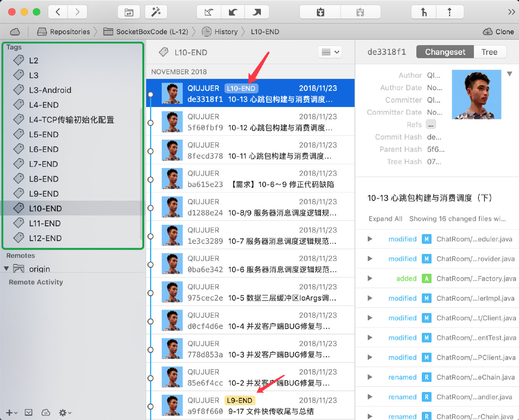519x420 pixels.
Task: Select the L4-TCP传输初始化配置 tag
Action: pyautogui.click(x=72, y=119)
